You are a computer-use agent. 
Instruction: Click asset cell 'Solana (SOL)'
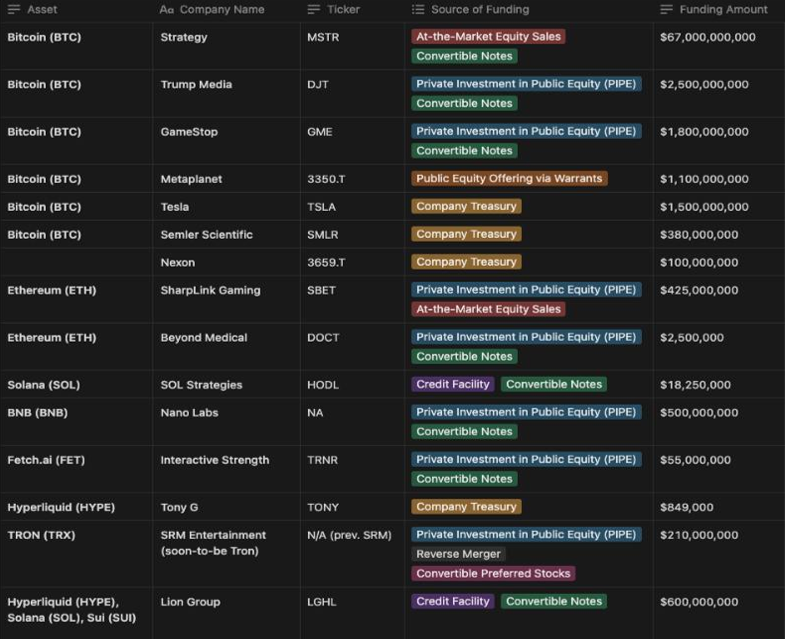[44, 385]
